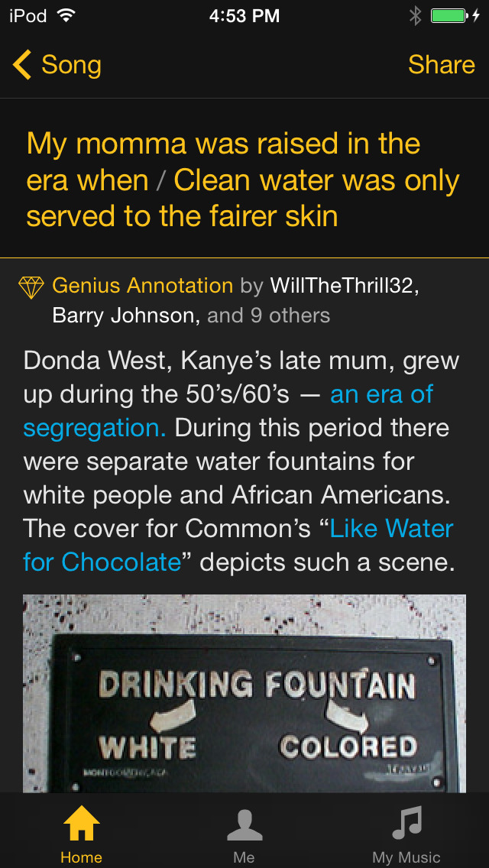
Task: Tap the back chevron arrow icon
Action: tap(22, 65)
